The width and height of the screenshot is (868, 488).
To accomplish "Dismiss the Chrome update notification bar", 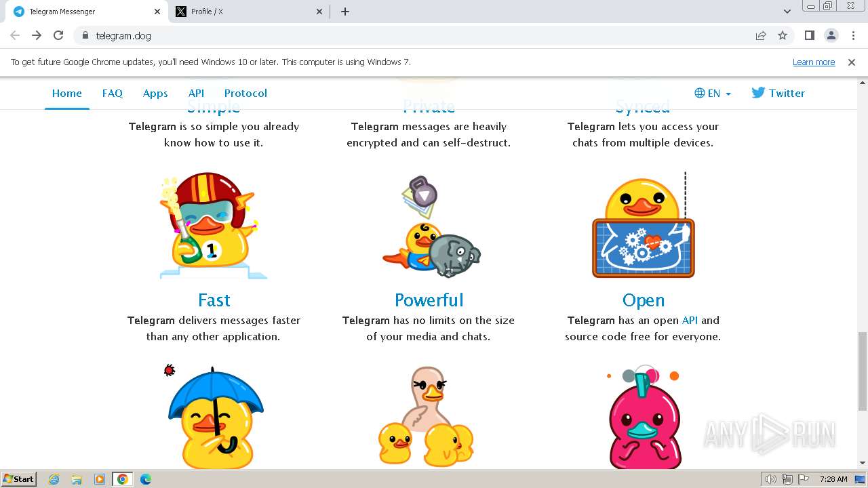I will [x=852, y=62].
